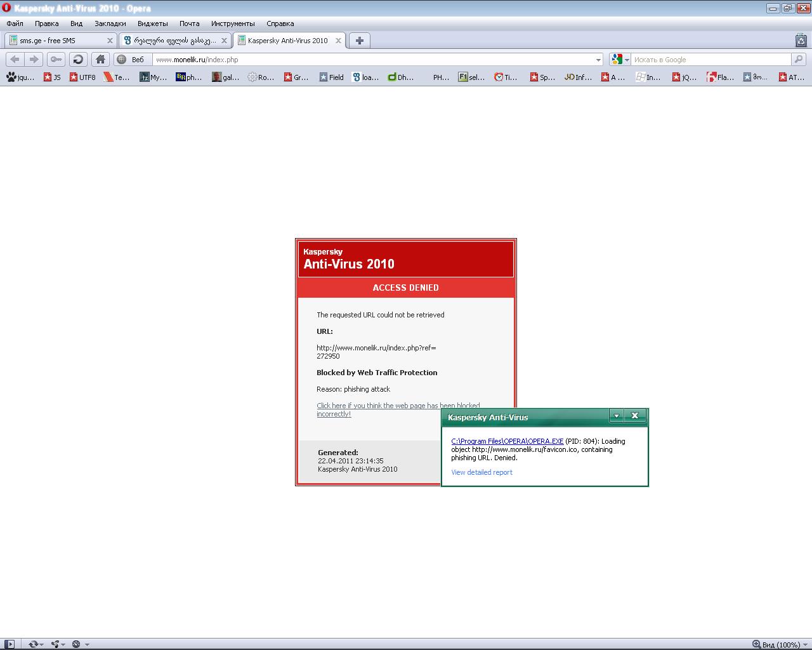
Task: Close the Kaspersky Anti-Virus 2010 tab
Action: pos(338,41)
